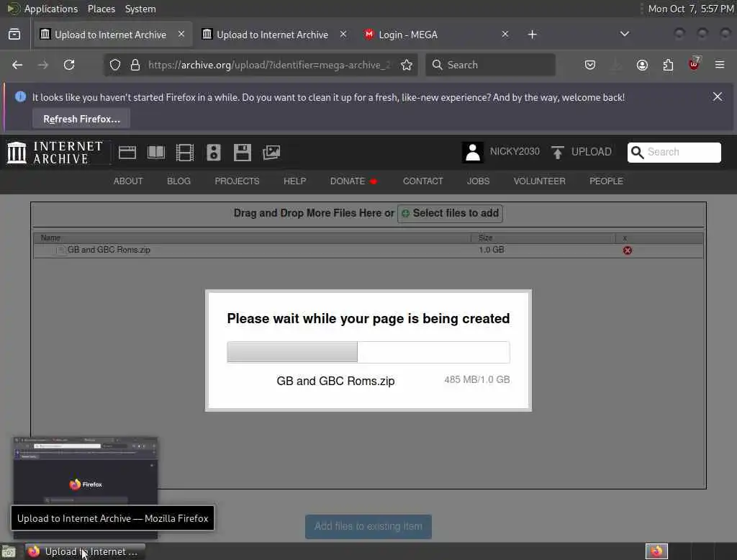Open the Texts book icon

[x=156, y=153]
